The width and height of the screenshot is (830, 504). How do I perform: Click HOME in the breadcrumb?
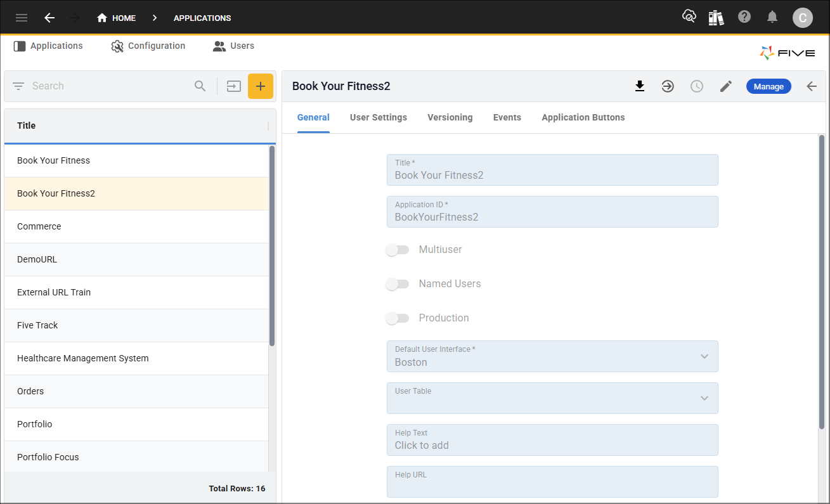pyautogui.click(x=124, y=18)
